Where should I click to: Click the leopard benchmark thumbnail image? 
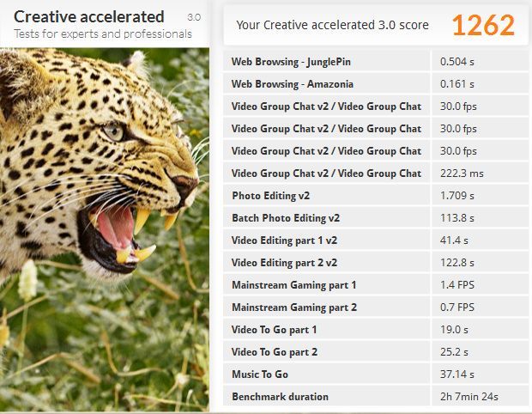click(105, 229)
